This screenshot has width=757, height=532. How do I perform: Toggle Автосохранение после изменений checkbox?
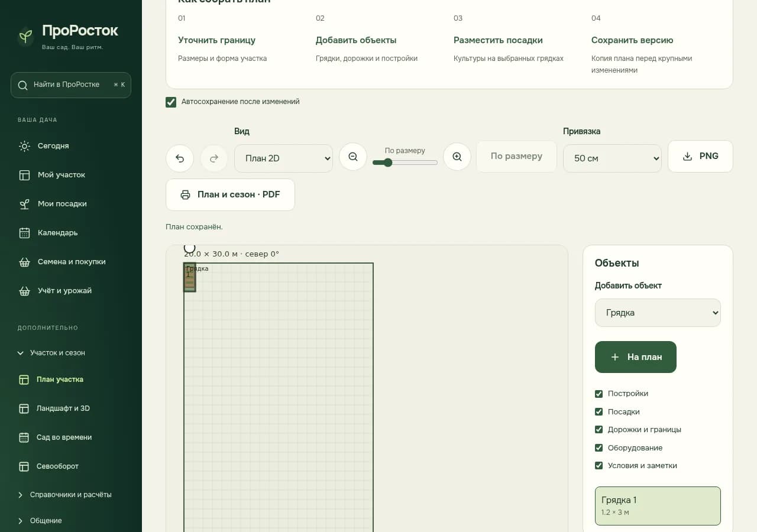pos(171,102)
